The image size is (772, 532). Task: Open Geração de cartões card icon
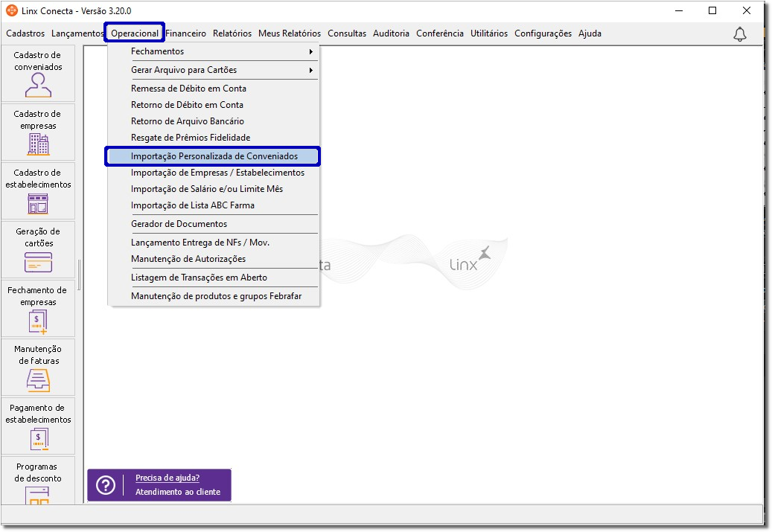pos(39,263)
